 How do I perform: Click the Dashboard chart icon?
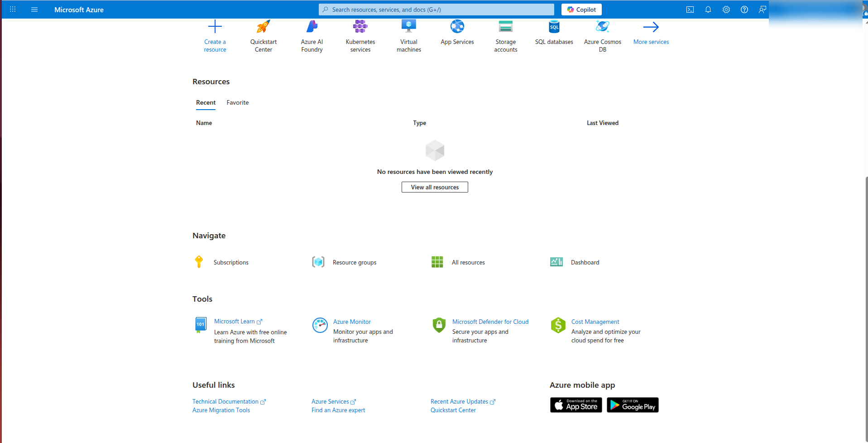click(556, 262)
